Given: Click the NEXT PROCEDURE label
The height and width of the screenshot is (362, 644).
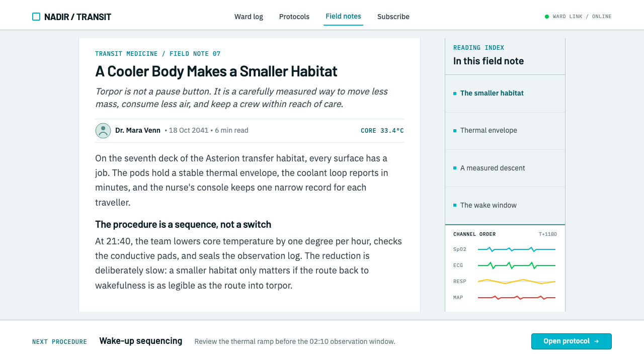Looking at the screenshot, I should coord(59,342).
